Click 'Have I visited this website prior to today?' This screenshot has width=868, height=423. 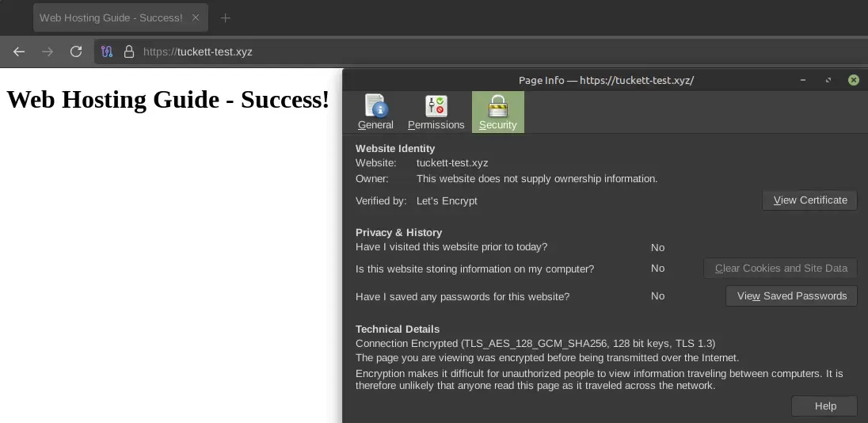click(x=451, y=247)
